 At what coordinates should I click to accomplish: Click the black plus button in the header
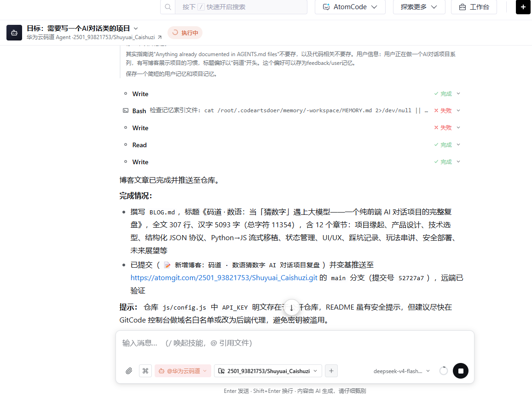(523, 7)
